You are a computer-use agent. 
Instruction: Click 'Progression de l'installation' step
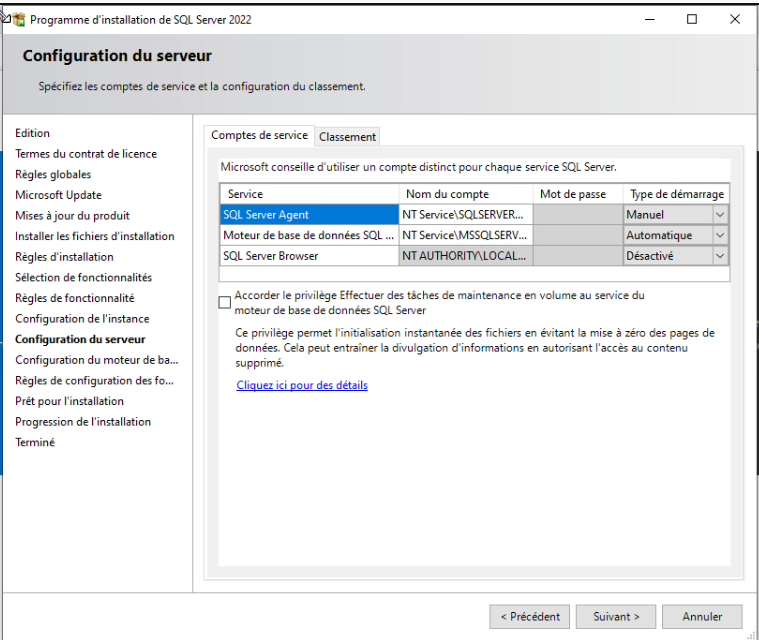83,422
